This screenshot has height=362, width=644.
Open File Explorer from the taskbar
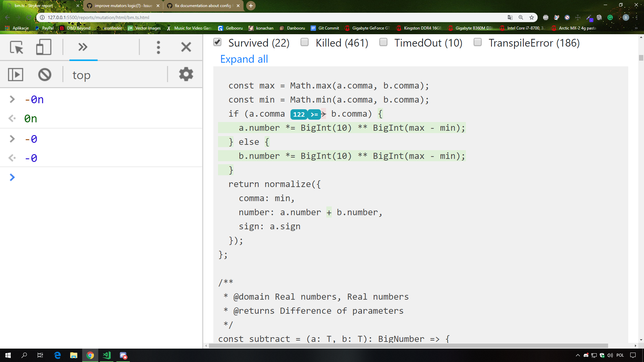[x=73, y=355]
